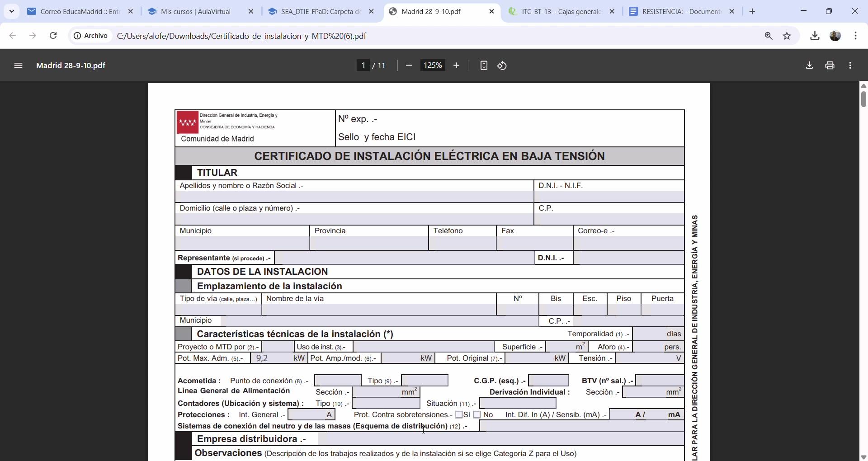868x461 pixels.
Task: Click the fit to page icon
Action: tap(484, 66)
